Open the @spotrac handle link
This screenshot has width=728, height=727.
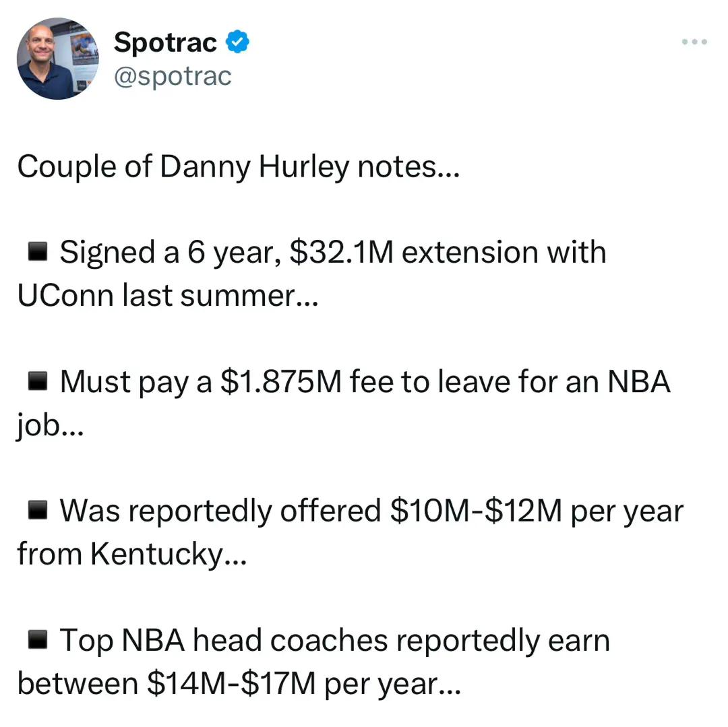point(173,76)
